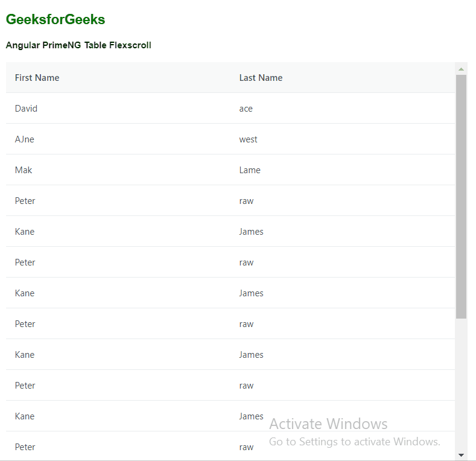This screenshot has height=461, width=476.
Task: Click the scrollbar up arrow
Action: [x=461, y=69]
